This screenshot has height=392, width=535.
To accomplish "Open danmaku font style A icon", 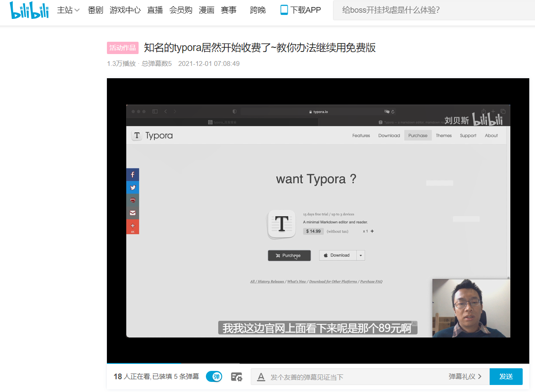I will coord(261,377).
